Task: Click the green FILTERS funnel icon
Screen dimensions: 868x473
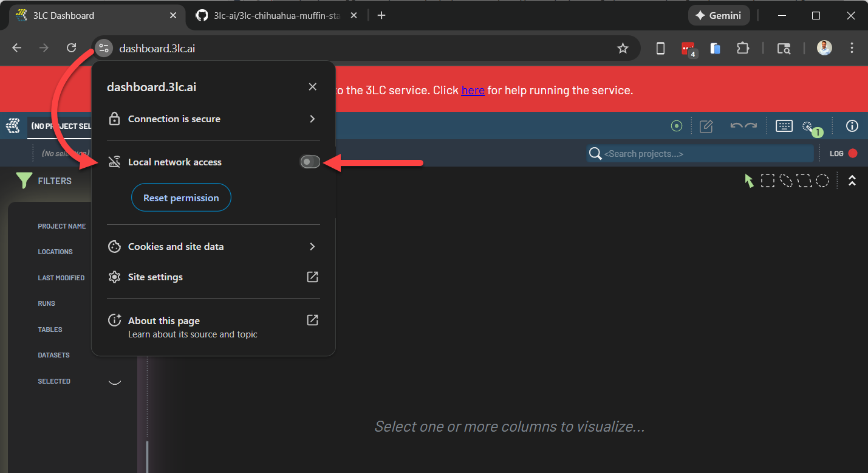Action: click(24, 180)
